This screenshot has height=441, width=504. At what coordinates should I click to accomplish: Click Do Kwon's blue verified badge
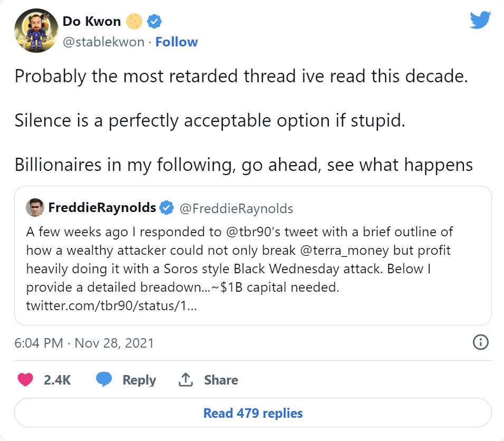[154, 22]
